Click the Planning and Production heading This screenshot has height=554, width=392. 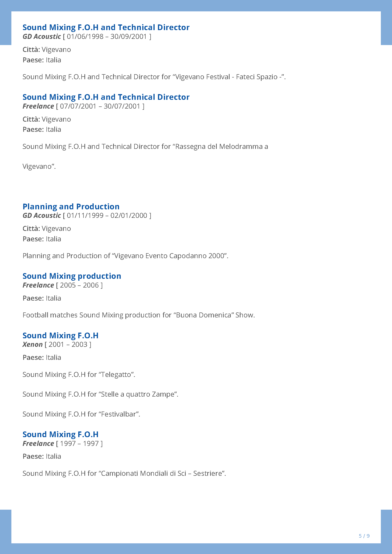click(x=71, y=206)
